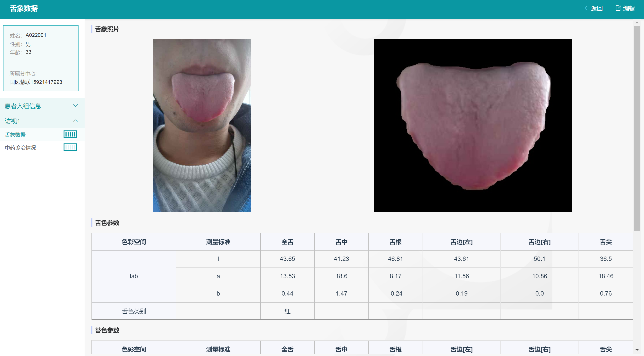Click the scrollbar down arrow

tap(637, 350)
